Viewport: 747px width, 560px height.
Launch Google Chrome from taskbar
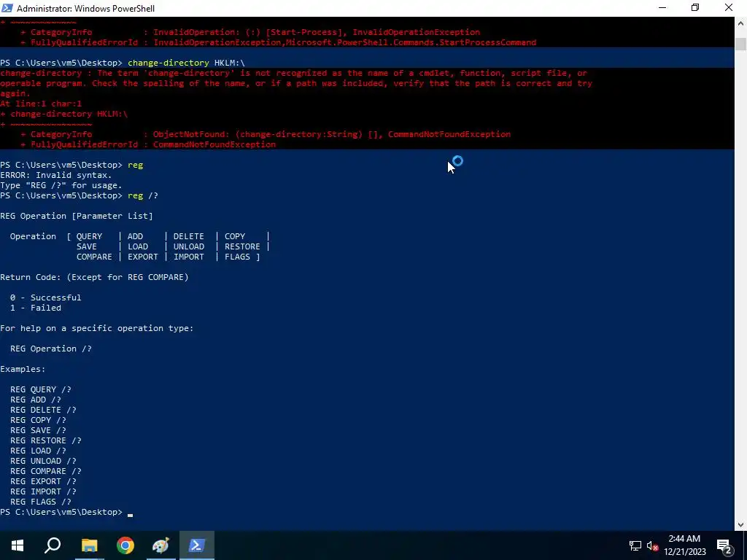(125, 545)
